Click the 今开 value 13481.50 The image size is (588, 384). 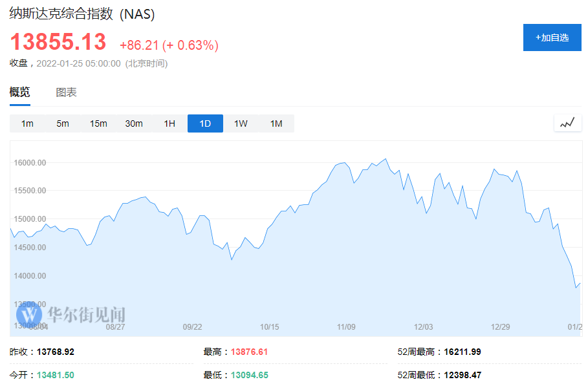click(55, 375)
